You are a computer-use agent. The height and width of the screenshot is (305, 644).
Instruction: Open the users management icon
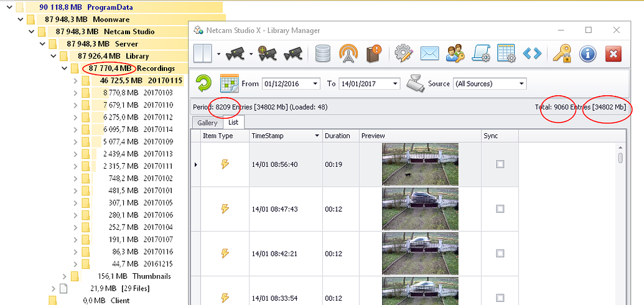point(455,54)
